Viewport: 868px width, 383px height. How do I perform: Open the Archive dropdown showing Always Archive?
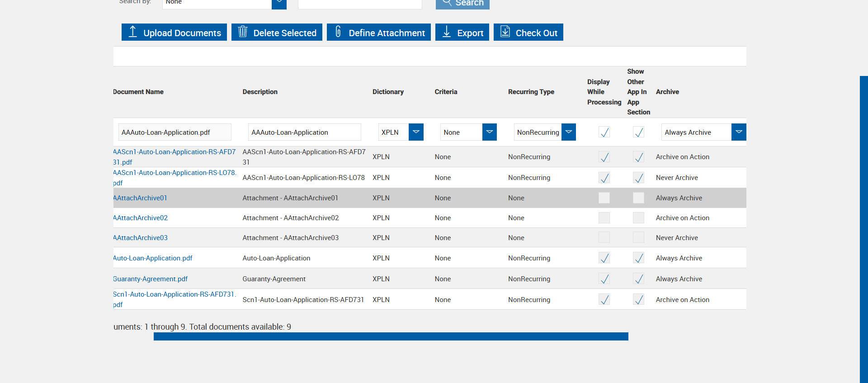[x=704, y=132]
